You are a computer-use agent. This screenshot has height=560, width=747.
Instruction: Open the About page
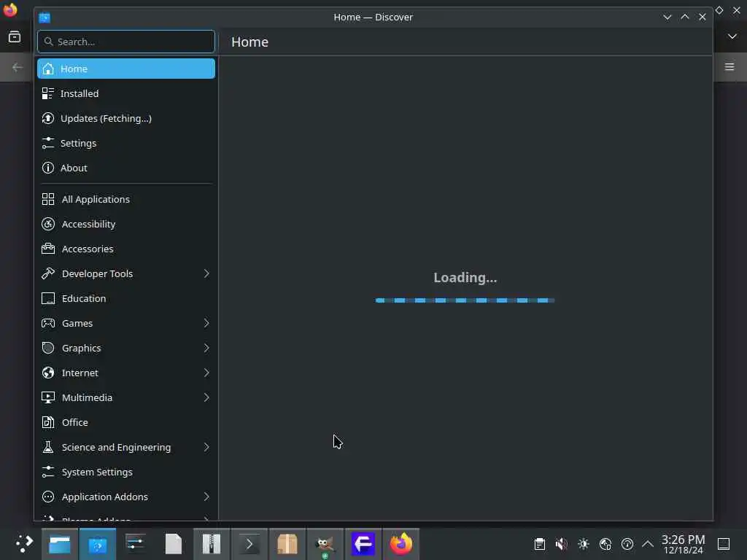[x=126, y=168]
